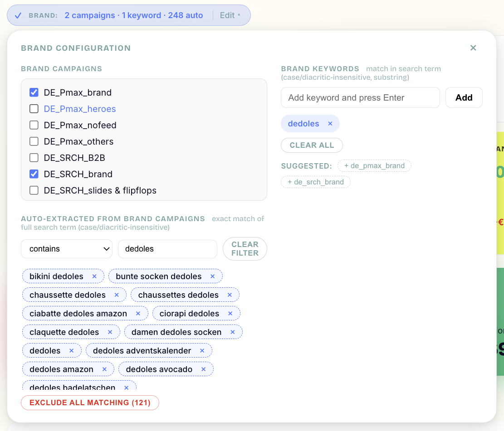Screen dimensions: 504x431
Task: Click the damen dedoles socken chip text
Action: pyautogui.click(x=176, y=332)
